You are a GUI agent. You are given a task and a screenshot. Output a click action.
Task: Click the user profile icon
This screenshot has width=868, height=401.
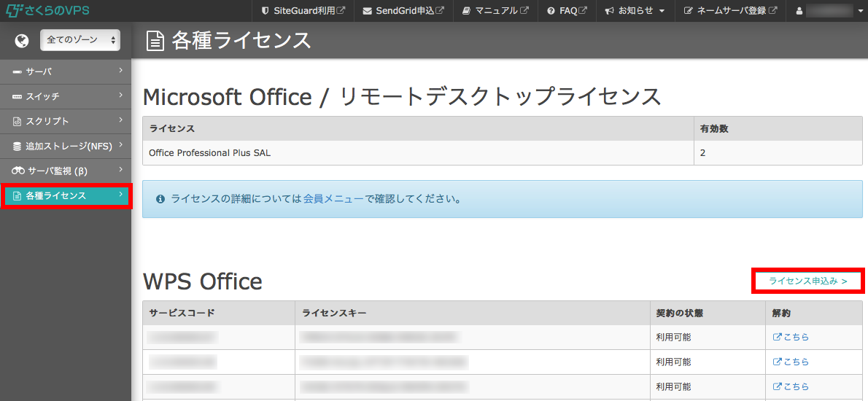click(x=799, y=10)
